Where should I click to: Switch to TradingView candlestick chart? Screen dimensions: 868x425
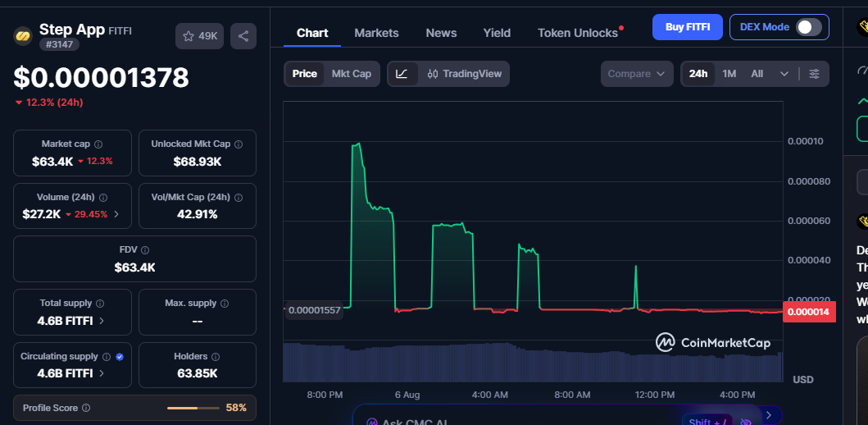[x=465, y=74]
